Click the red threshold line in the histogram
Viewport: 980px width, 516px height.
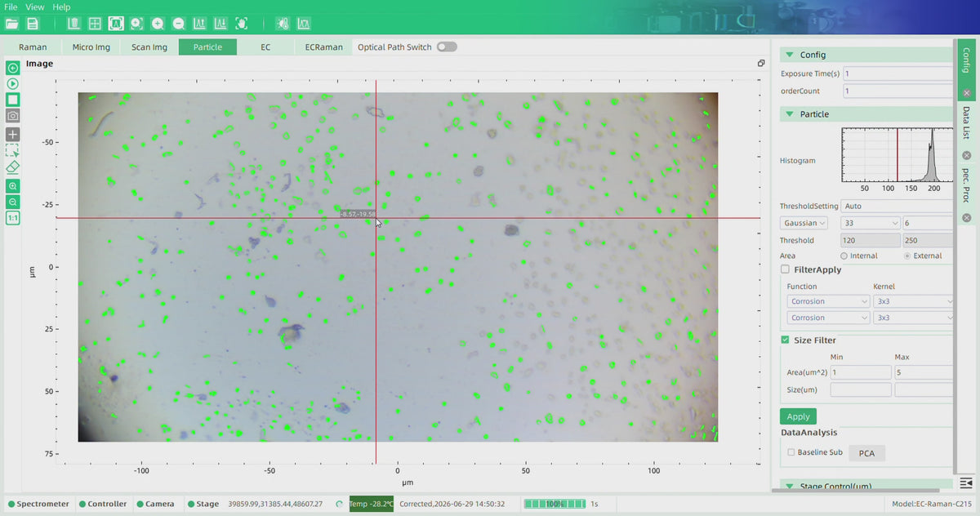click(898, 157)
